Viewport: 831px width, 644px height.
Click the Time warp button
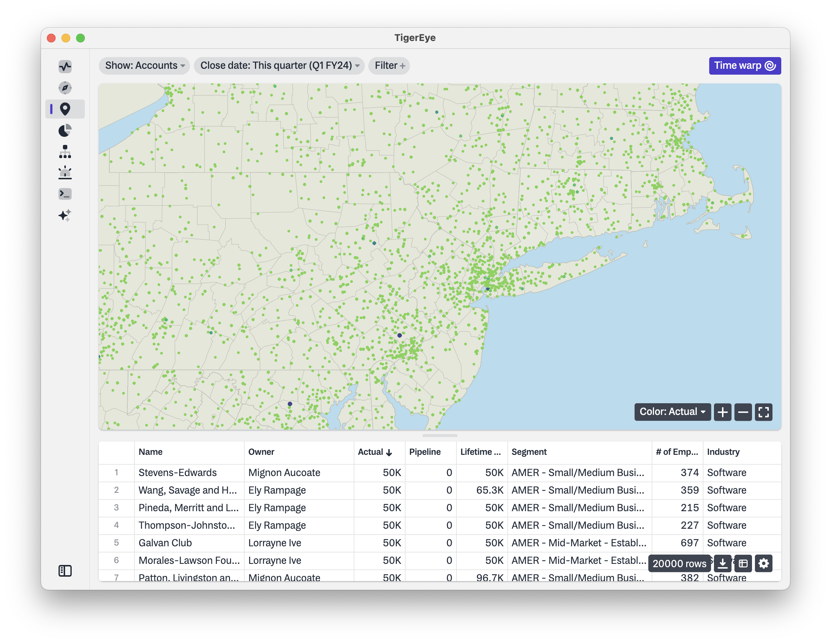coord(745,66)
